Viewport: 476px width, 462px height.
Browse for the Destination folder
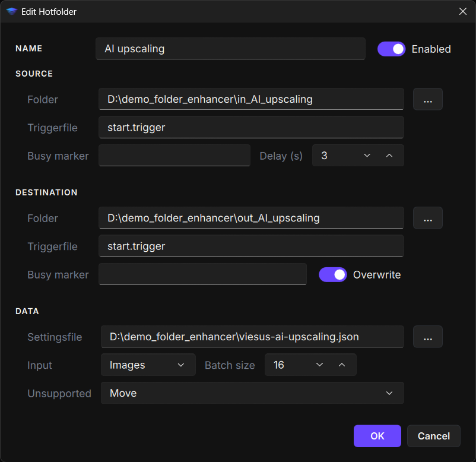427,218
